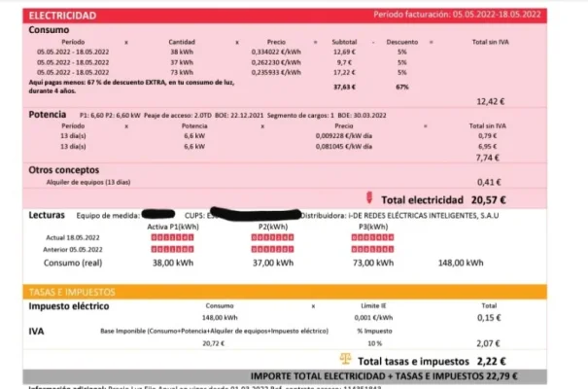
Task: Click the IVA amount 2,07 €
Action: click(488, 343)
